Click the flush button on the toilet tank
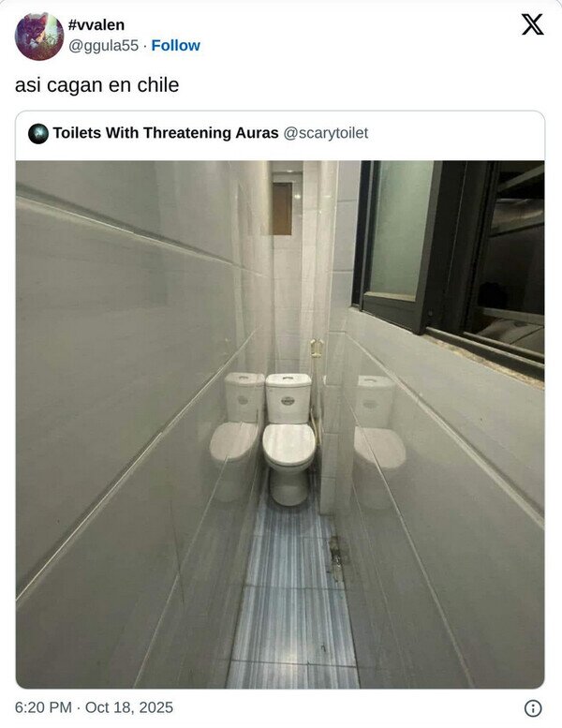The image size is (562, 728). point(288,401)
